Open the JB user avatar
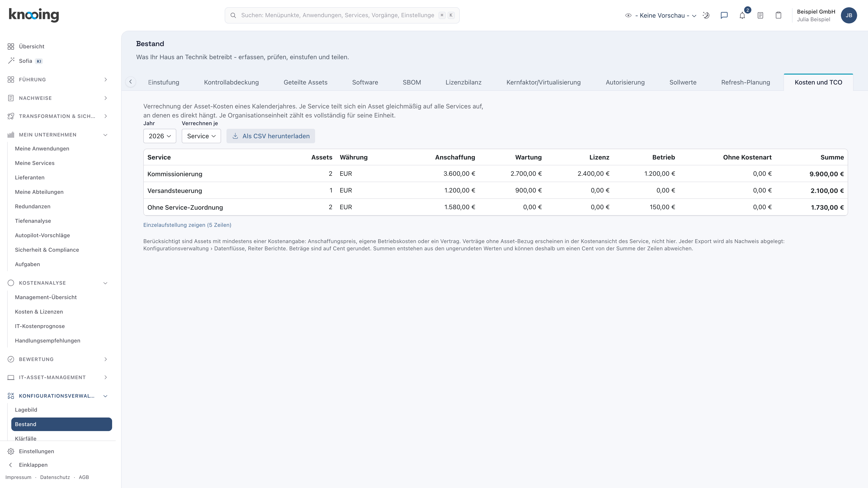This screenshot has height=488, width=868. click(x=849, y=15)
